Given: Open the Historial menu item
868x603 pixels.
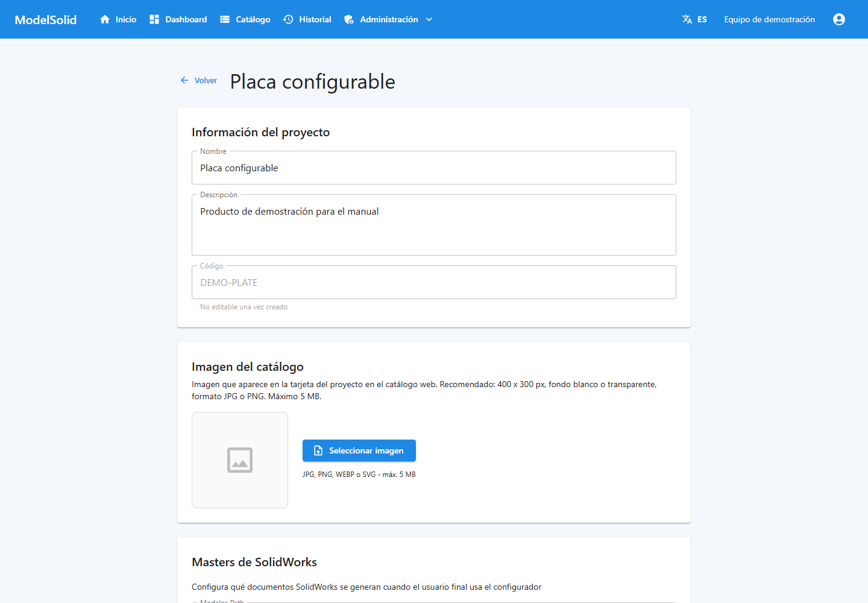Looking at the screenshot, I should click(x=315, y=19).
